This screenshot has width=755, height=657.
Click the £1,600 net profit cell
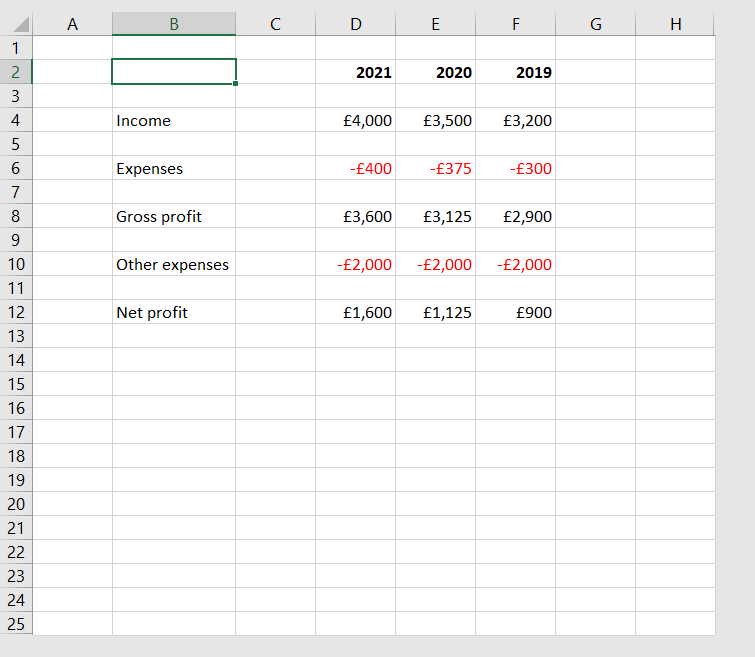pyautogui.click(x=356, y=312)
